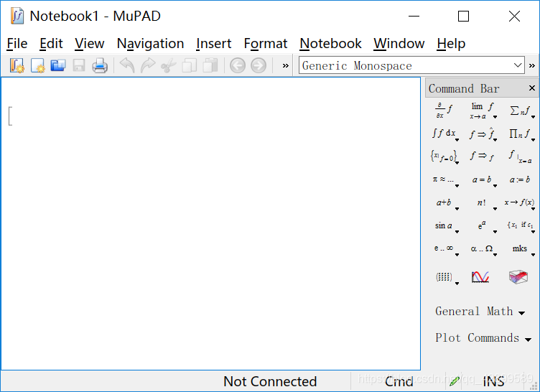This screenshot has height=392, width=540.
Task: Open the Navigation menu
Action: click(150, 43)
